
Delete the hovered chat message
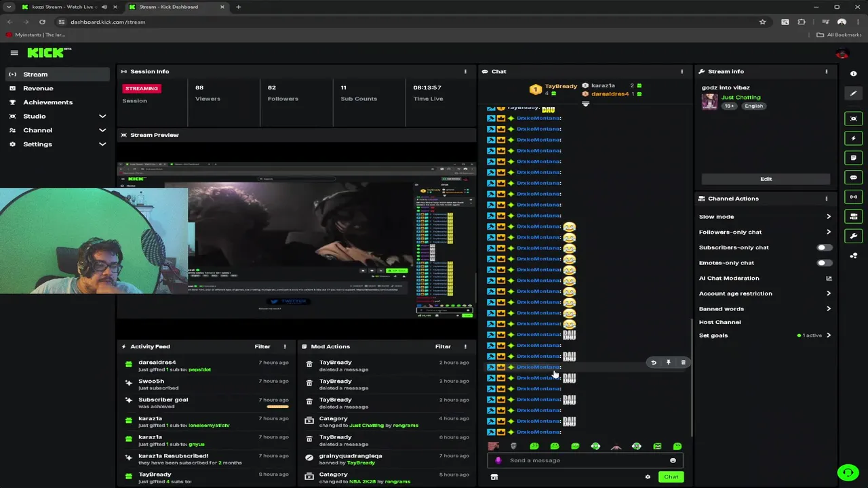click(x=684, y=363)
